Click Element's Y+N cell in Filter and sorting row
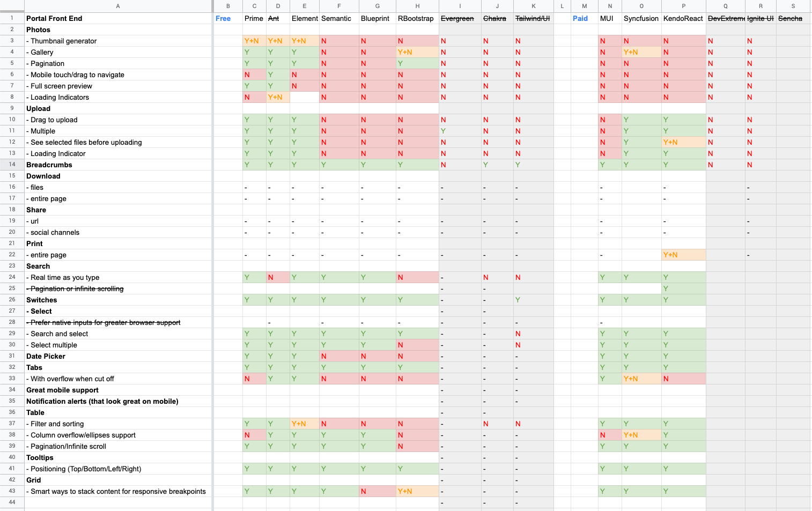The height and width of the screenshot is (511, 812). (x=305, y=424)
